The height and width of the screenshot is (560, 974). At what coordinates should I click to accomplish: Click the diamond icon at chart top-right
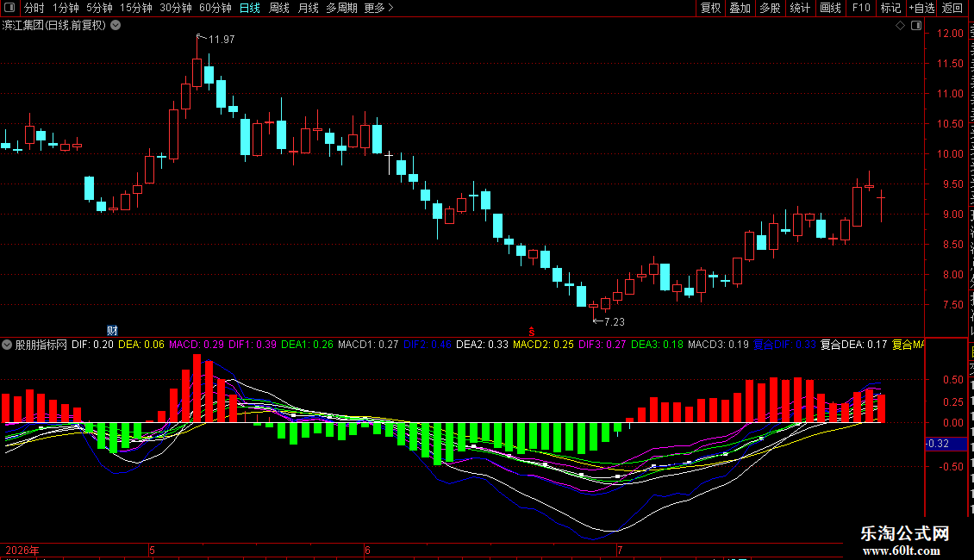click(900, 26)
